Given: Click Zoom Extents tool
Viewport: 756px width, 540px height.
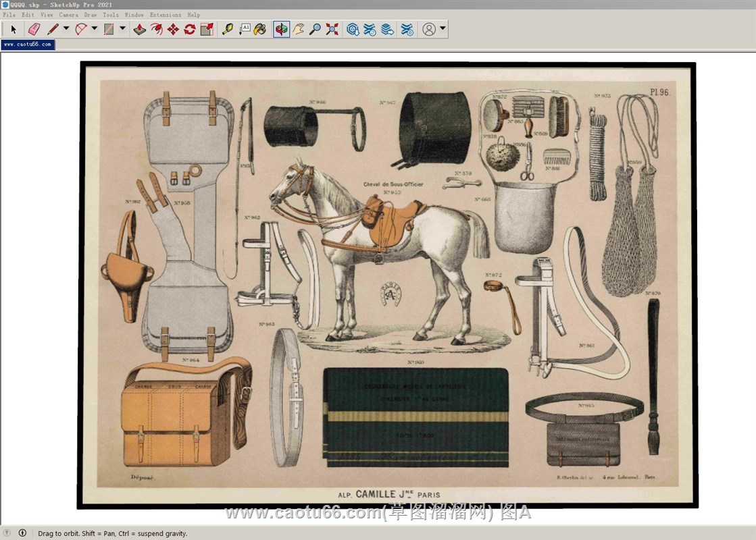Looking at the screenshot, I should (x=332, y=30).
